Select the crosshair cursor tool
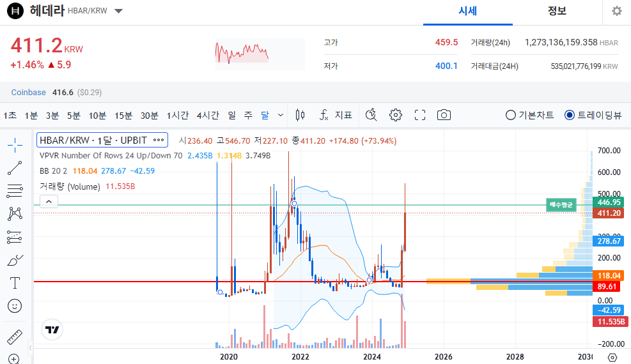Screen dimensions: 631x364 click(x=15, y=145)
